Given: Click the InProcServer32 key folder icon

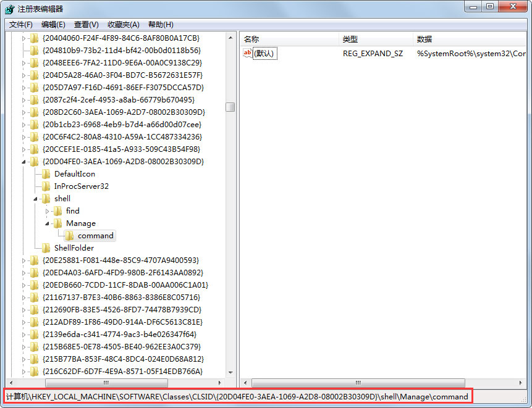Looking at the screenshot, I should (x=46, y=186).
